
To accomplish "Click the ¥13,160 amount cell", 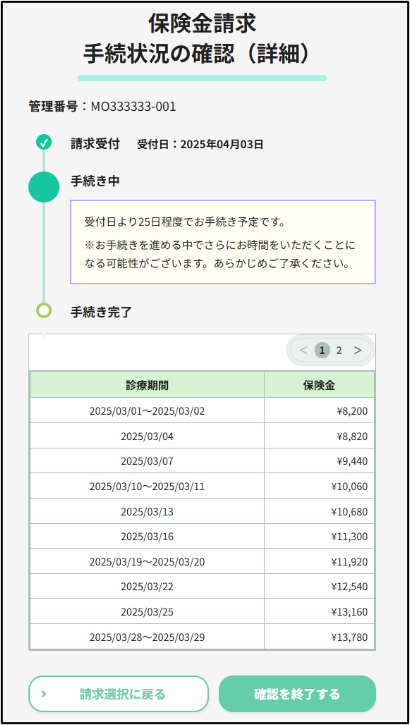I will pos(319,612).
